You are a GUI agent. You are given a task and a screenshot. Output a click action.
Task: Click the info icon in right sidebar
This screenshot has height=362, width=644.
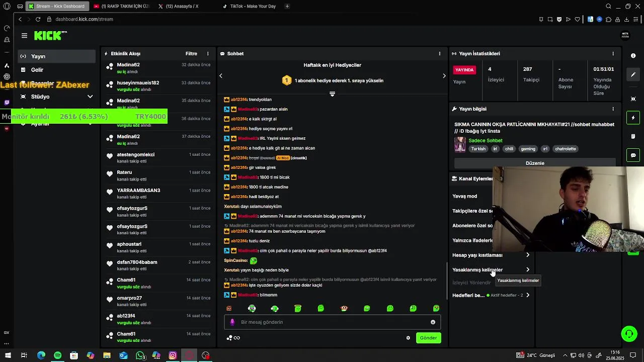(633, 56)
